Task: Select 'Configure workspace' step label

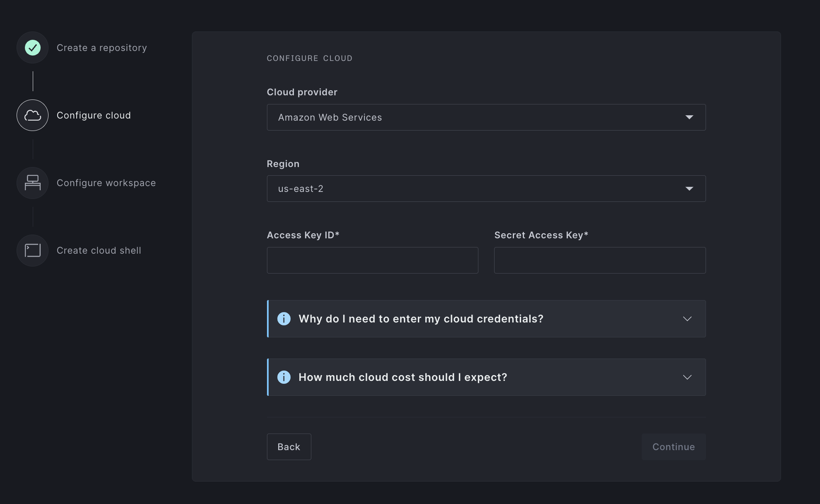Action: click(106, 183)
